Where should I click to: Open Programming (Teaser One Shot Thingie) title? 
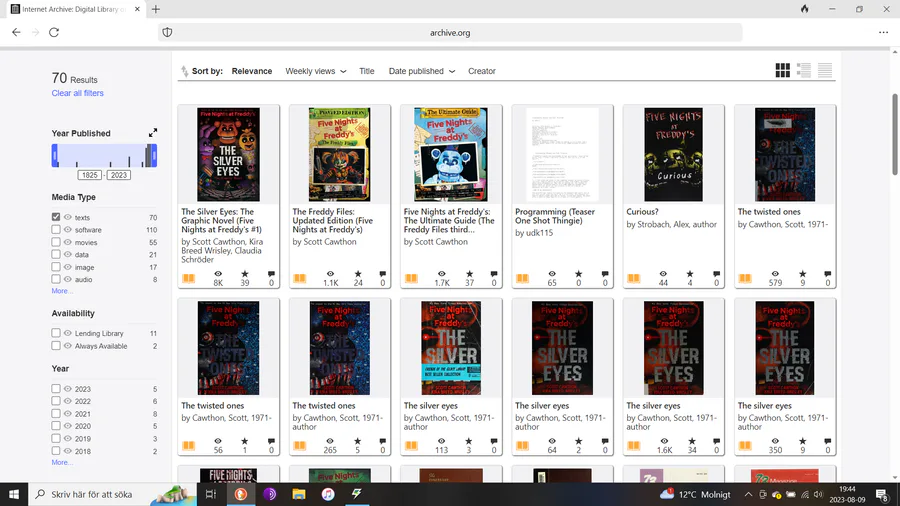coord(555,216)
